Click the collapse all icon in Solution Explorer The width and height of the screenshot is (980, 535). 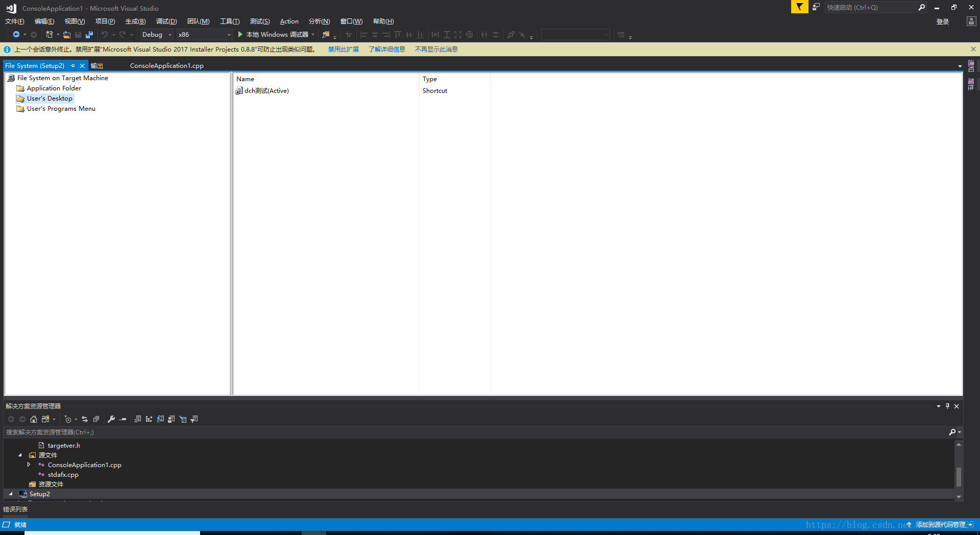tap(96, 419)
